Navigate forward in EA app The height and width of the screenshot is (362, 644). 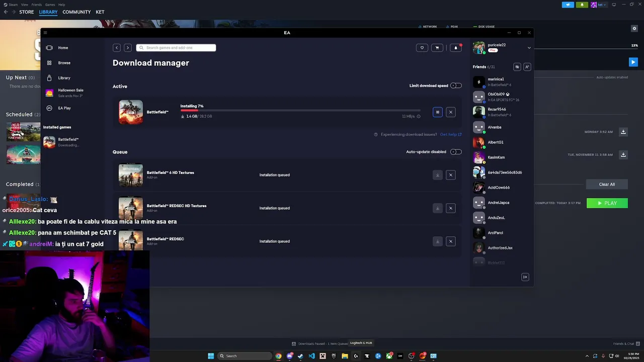tap(128, 48)
